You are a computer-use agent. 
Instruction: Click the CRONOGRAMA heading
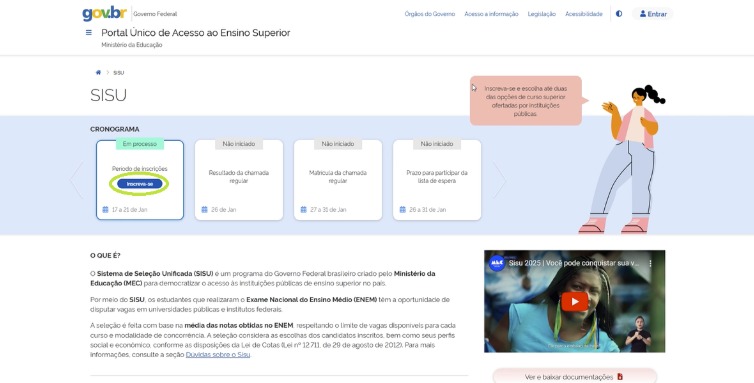114,129
